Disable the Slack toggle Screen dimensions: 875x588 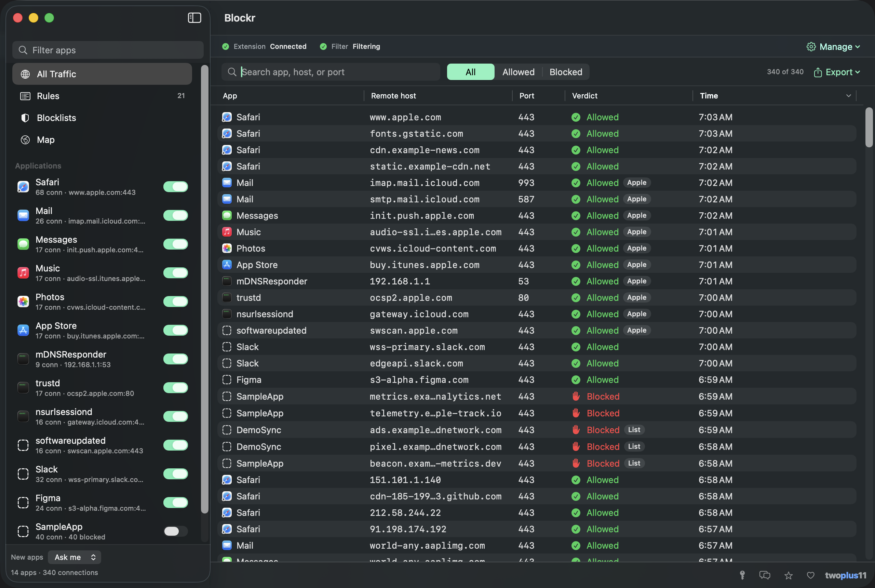[175, 473]
